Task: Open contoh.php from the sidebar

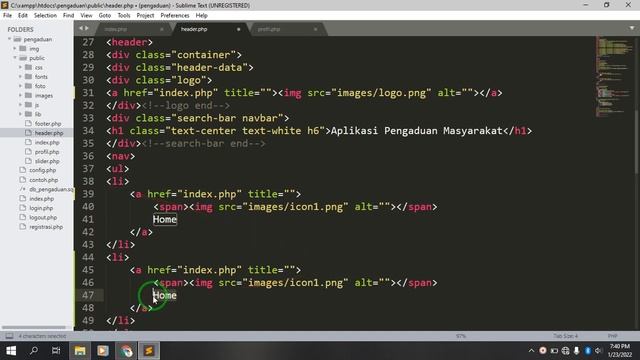Action: pos(43,180)
